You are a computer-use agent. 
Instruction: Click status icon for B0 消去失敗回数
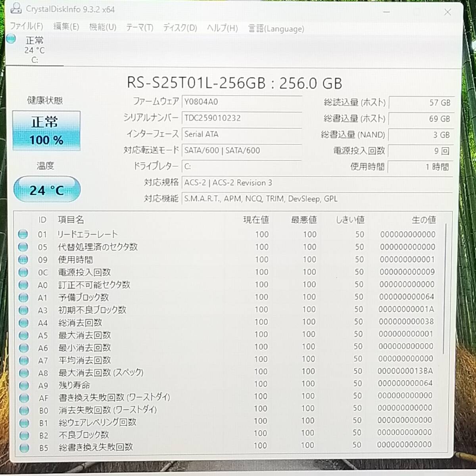click(24, 410)
